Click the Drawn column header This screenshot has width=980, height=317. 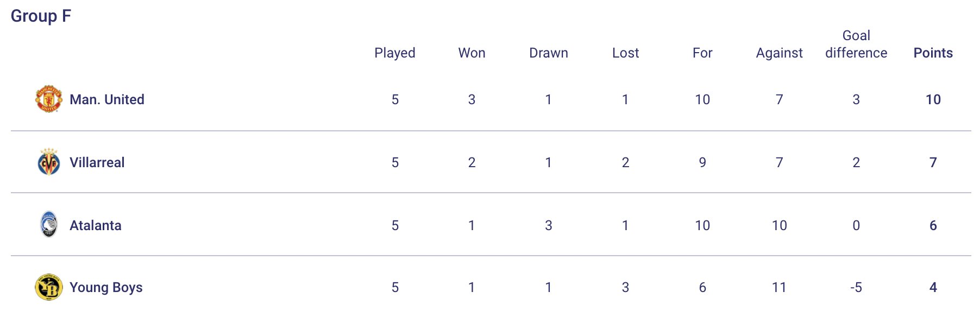pyautogui.click(x=549, y=53)
